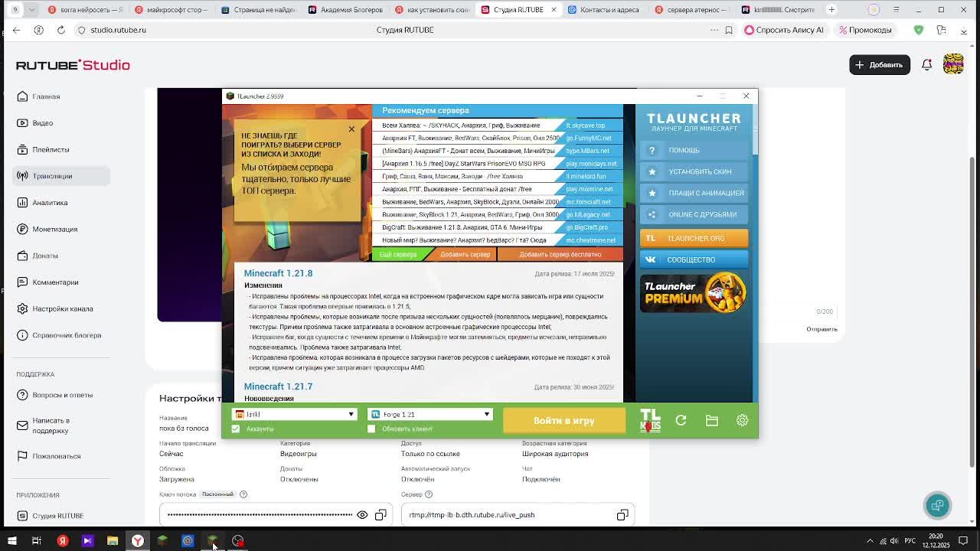
Task: Enable the Обновить клиент checkbox
Action: coord(371,429)
